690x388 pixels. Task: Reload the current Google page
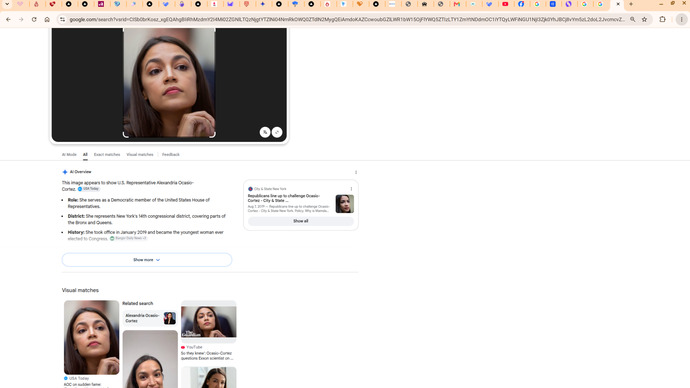pyautogui.click(x=34, y=19)
